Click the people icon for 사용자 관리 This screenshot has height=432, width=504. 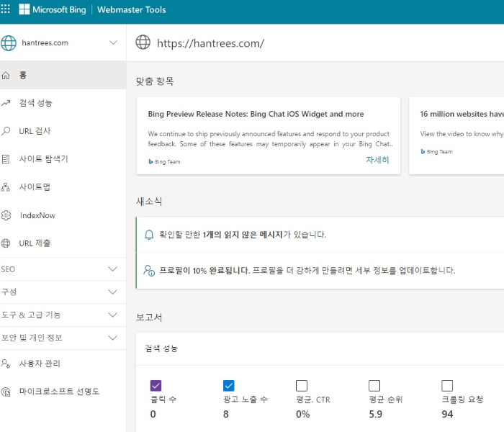6,364
